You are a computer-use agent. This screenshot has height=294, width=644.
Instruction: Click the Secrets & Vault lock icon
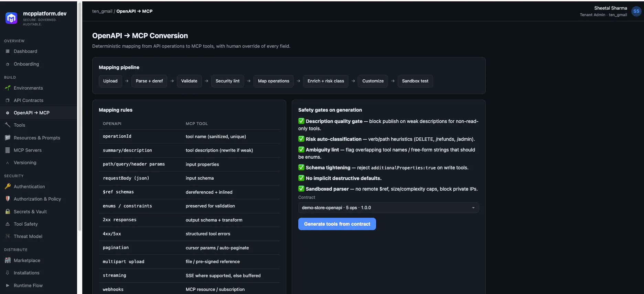pos(8,212)
